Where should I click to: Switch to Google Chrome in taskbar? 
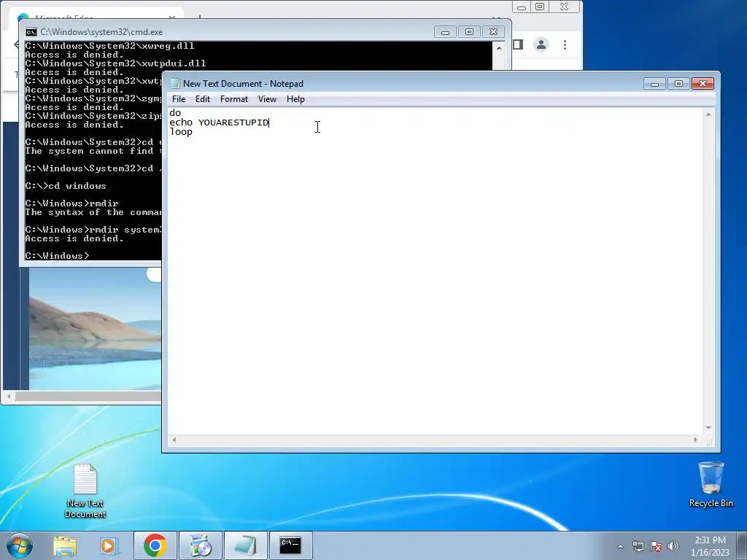155,545
